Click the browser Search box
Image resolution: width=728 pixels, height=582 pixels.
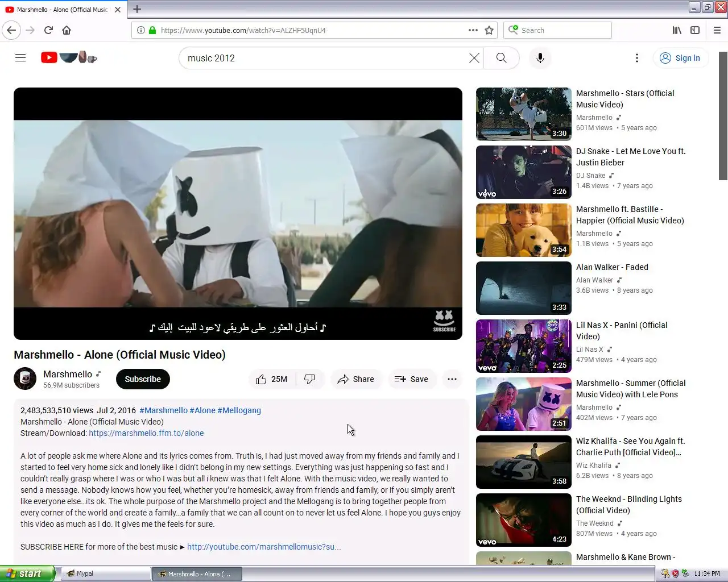[557, 30]
